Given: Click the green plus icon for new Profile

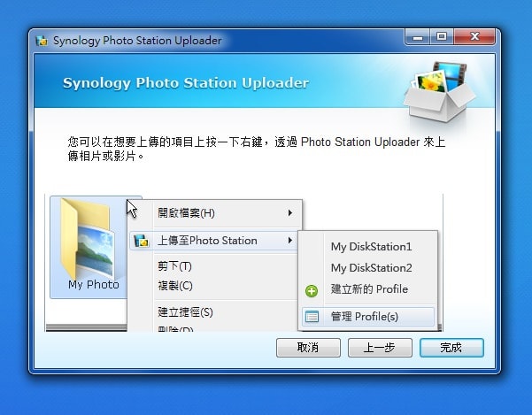Looking at the screenshot, I should coord(312,290).
